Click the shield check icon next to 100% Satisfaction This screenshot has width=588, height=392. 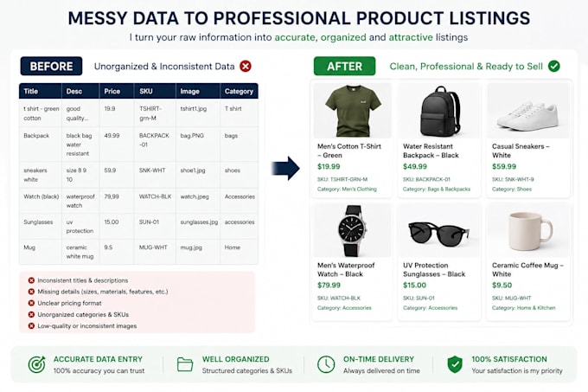tap(455, 364)
